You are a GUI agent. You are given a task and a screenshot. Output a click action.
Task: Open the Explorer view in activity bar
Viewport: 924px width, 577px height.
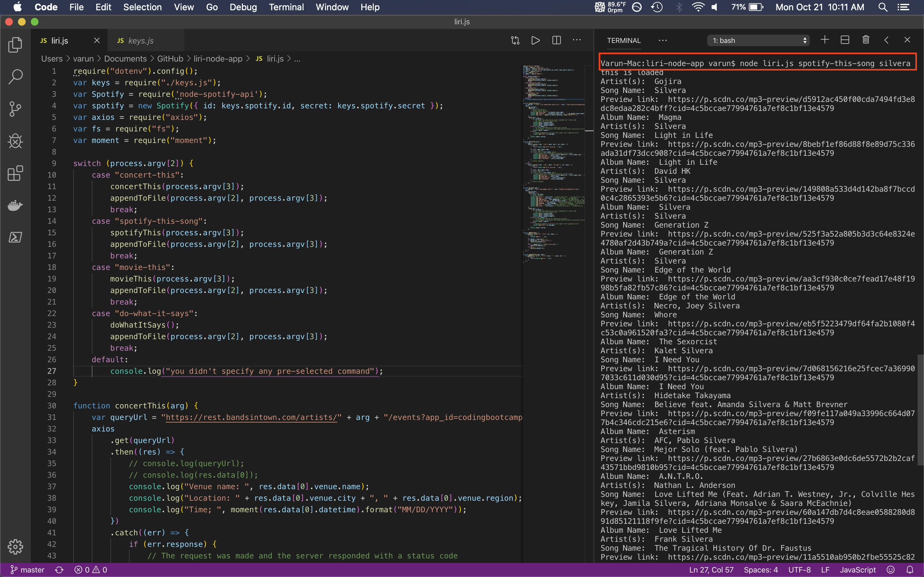15,45
